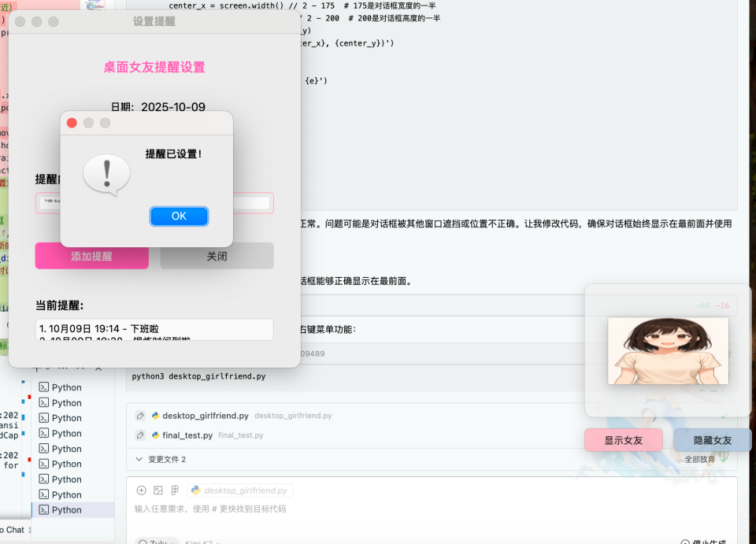Viewport: 756px width, 544px height.
Task: Click the image upload icon in chat input
Action: [x=158, y=490]
